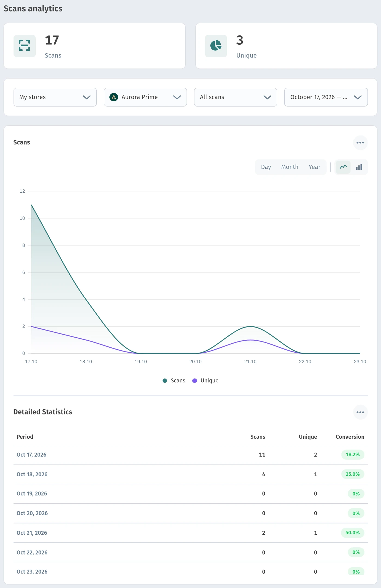Screen dimensions: 381x588
Task: Click the Unique column header in table
Action: click(x=308, y=437)
